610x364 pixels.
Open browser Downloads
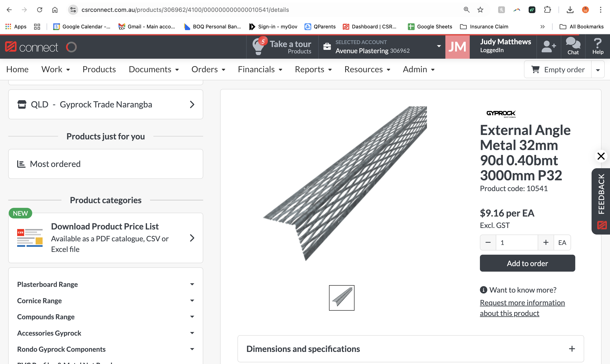point(570,10)
